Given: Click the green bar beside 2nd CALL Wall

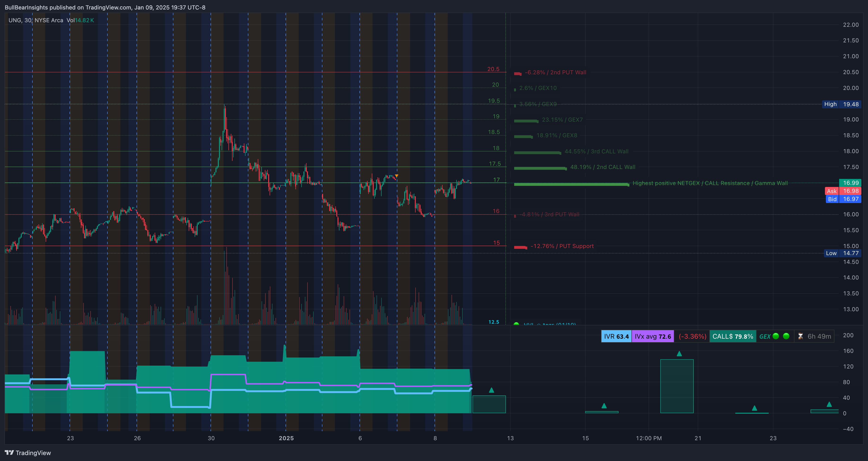Looking at the screenshot, I should [x=540, y=168].
